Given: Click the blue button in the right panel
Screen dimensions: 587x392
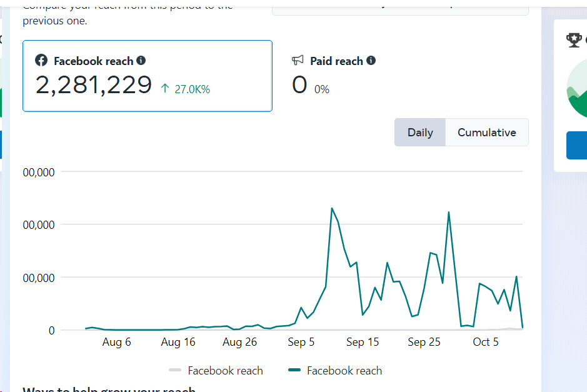Looking at the screenshot, I should [576, 145].
